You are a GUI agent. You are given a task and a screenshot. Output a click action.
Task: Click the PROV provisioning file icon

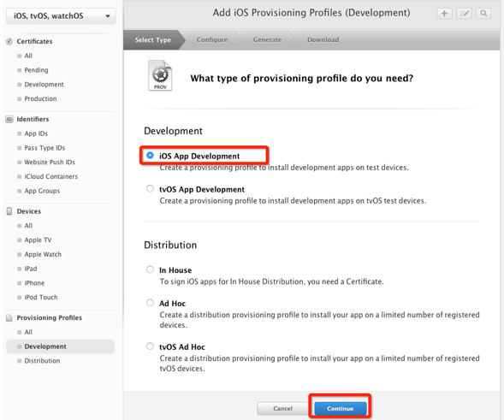pyautogui.click(x=160, y=75)
